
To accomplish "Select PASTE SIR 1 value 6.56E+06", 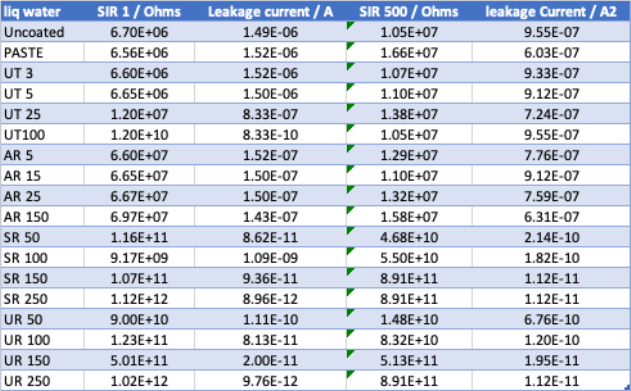I will point(139,53).
